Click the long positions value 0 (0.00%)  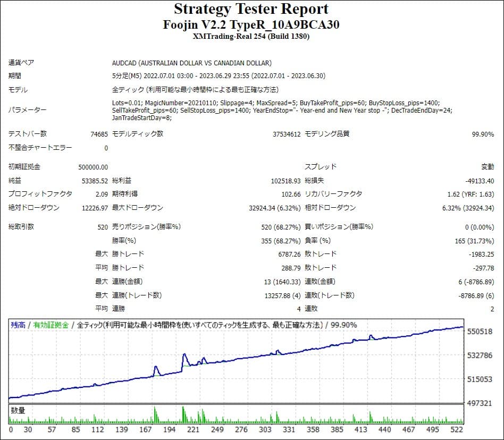(479, 227)
